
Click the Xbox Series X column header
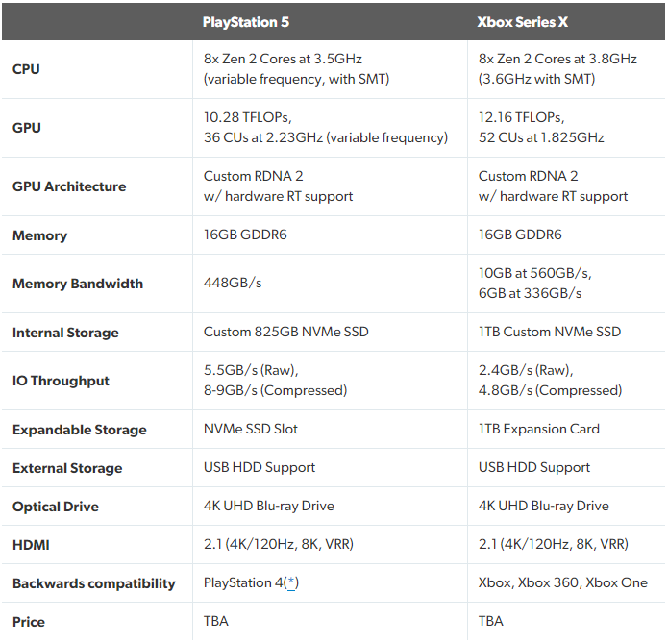coord(522,21)
